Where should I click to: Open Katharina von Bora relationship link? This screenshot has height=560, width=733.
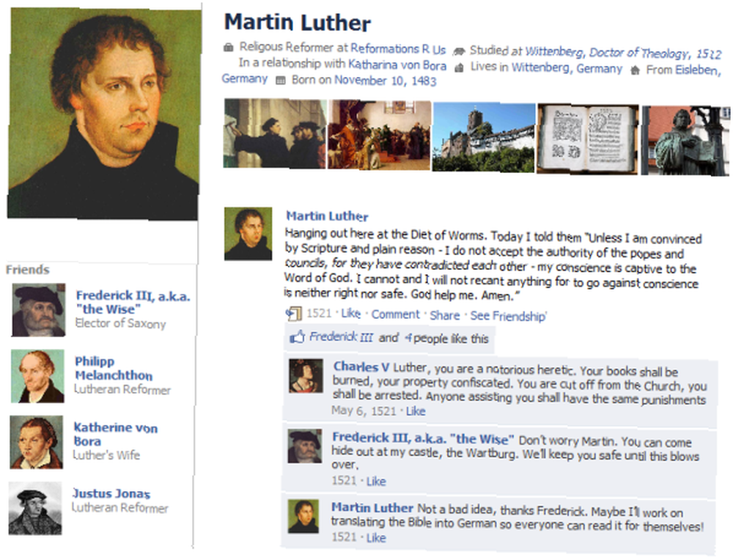tap(397, 65)
